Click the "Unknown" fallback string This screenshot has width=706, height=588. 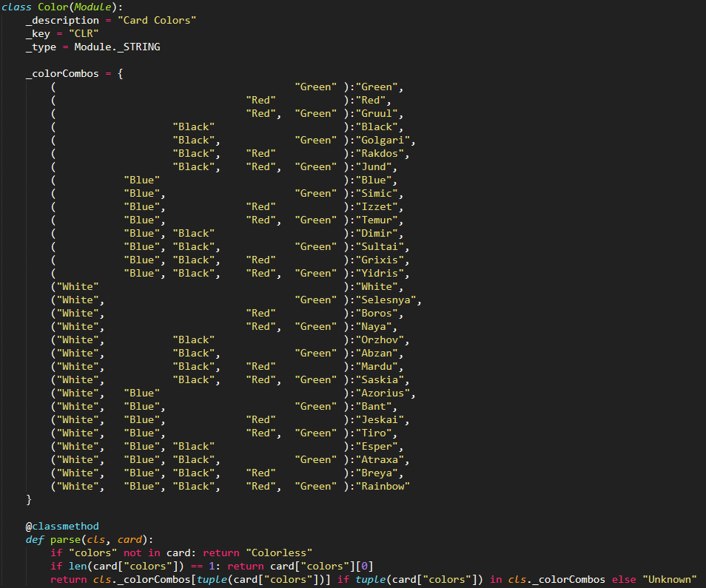pos(670,579)
